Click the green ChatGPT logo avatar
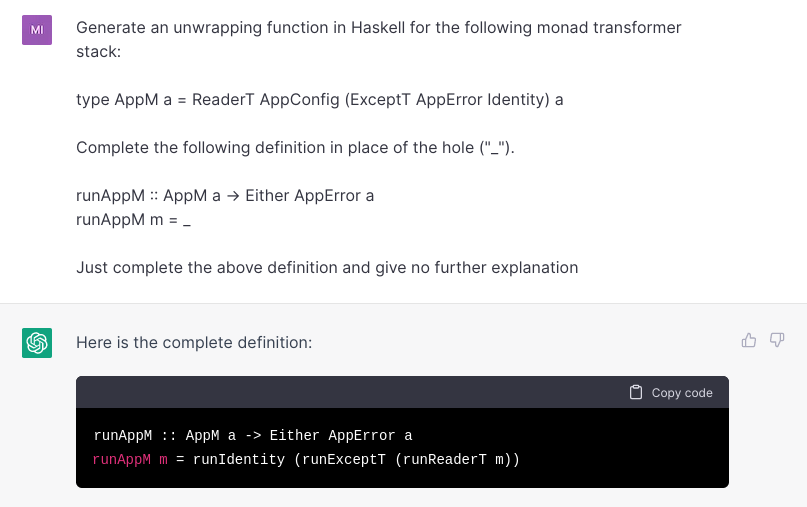The width and height of the screenshot is (807, 507). (x=37, y=343)
